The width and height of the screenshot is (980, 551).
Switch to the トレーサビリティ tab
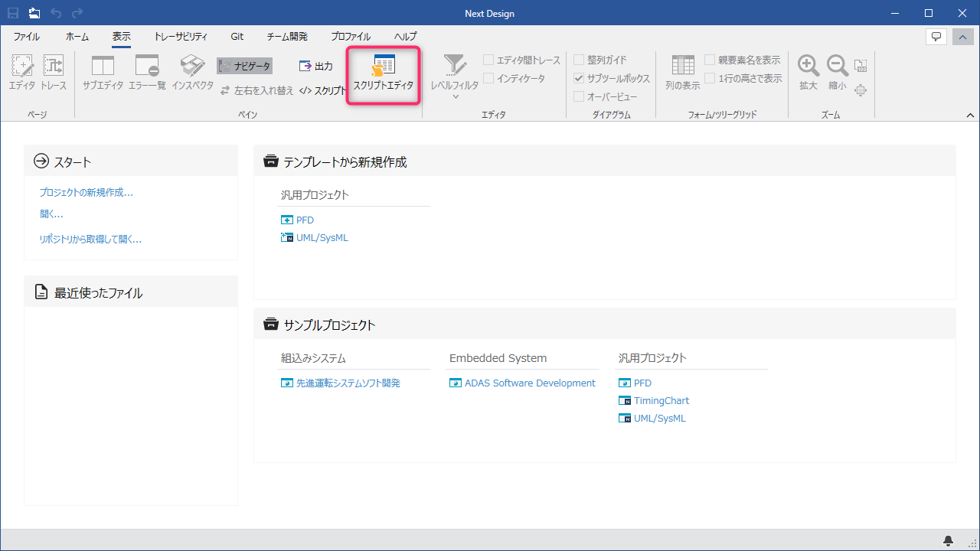coord(180,37)
